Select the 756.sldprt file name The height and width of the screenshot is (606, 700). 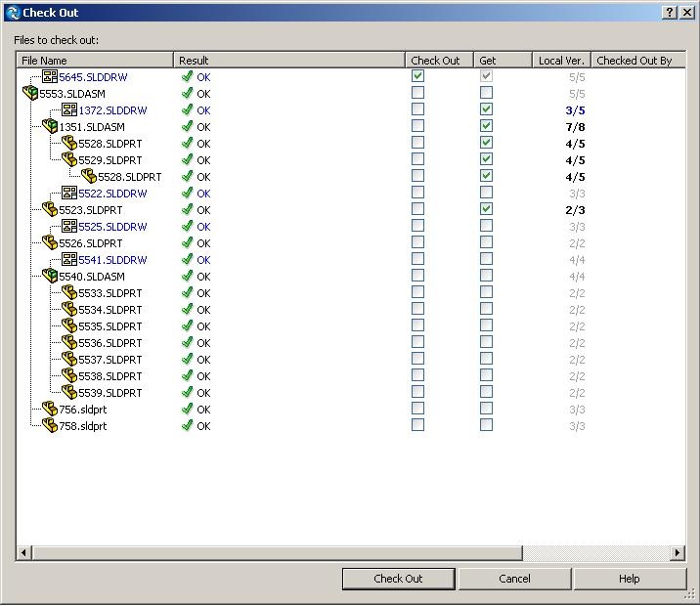(82, 410)
